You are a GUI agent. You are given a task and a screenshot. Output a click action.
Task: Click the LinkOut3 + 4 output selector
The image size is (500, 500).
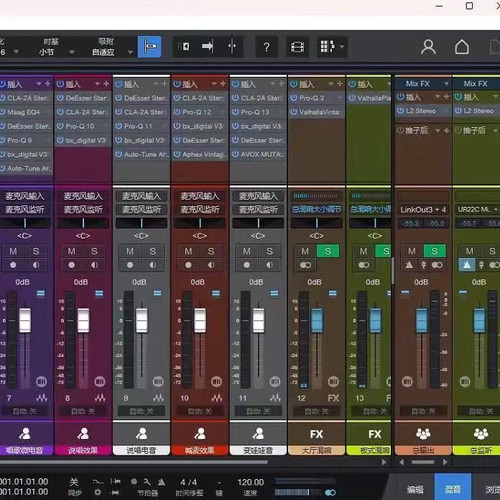[x=423, y=209]
